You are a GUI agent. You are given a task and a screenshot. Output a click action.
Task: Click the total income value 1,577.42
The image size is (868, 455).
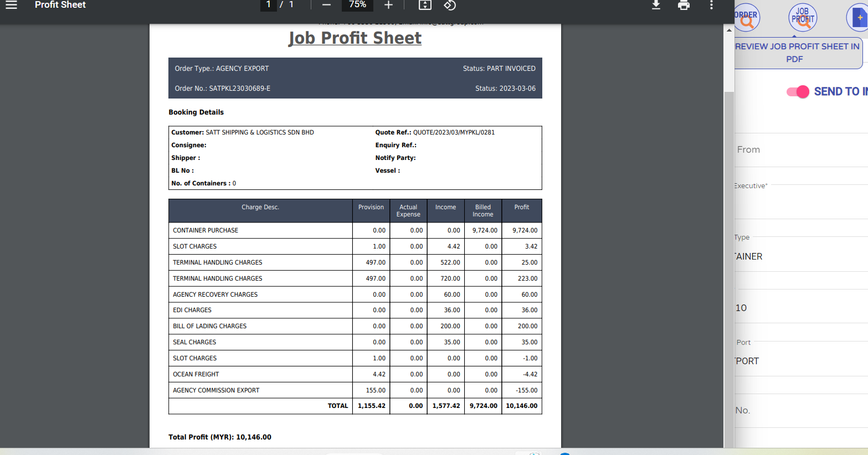click(446, 406)
